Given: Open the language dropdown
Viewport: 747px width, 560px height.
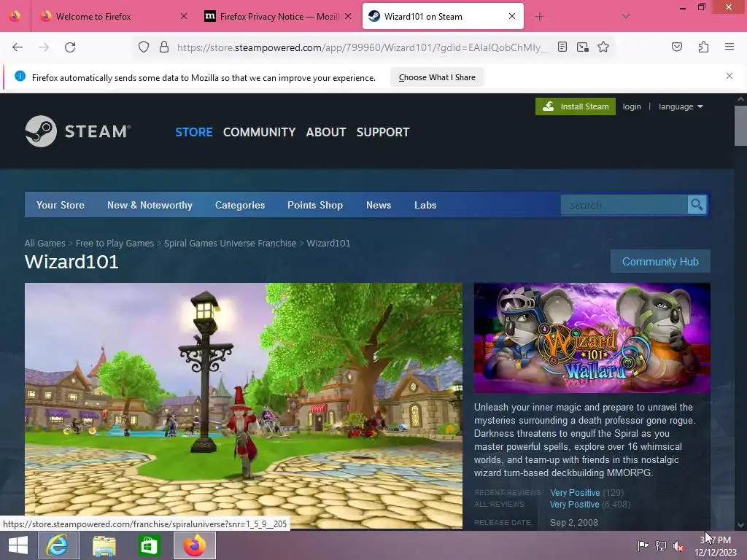Looking at the screenshot, I should coord(681,106).
